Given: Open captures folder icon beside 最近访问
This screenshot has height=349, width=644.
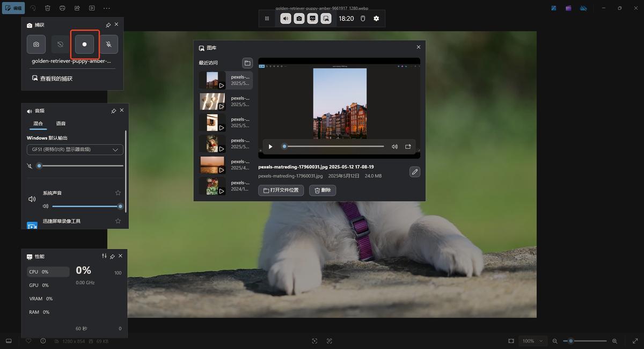Looking at the screenshot, I should pos(247,63).
